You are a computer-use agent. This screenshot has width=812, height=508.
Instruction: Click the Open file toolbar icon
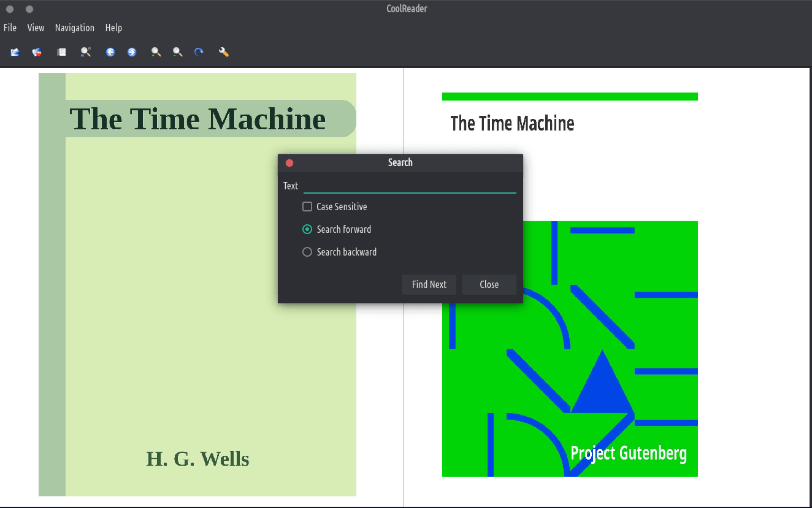click(15, 52)
